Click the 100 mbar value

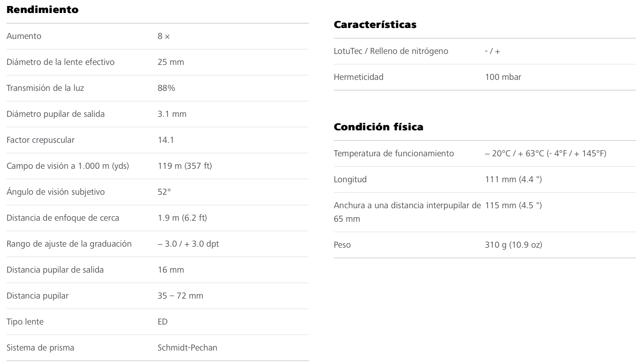tap(503, 77)
